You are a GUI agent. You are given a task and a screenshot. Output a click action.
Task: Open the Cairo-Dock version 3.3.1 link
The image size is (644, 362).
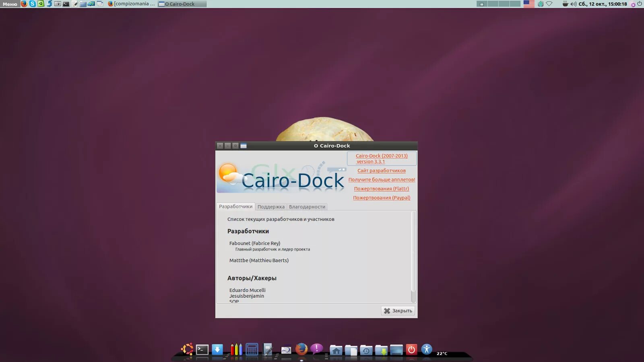coord(382,158)
